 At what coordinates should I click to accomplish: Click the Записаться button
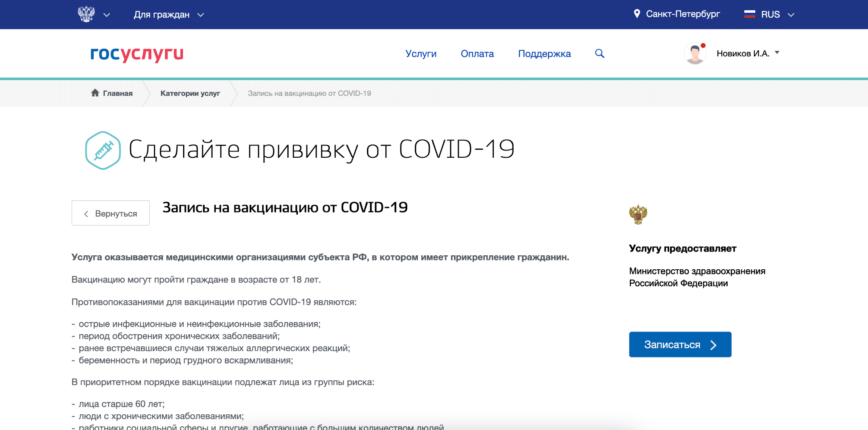(680, 344)
